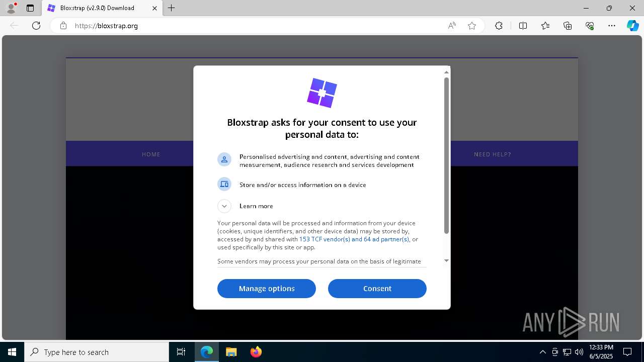The height and width of the screenshot is (362, 644).
Task: Open Task View on the taskbar
Action: point(181,352)
